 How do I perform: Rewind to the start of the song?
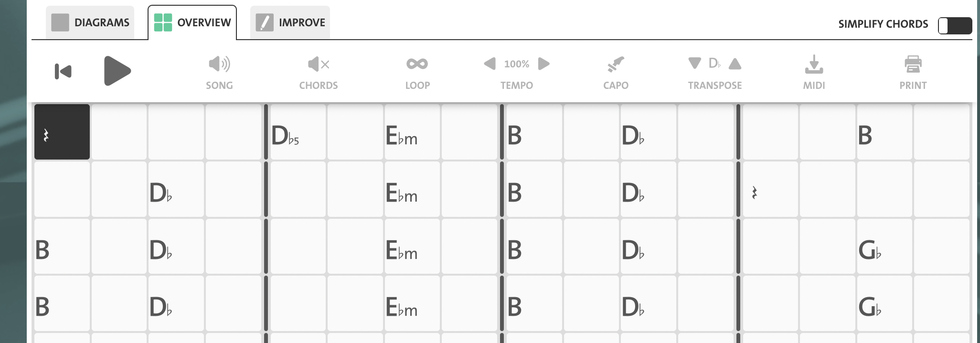(63, 72)
